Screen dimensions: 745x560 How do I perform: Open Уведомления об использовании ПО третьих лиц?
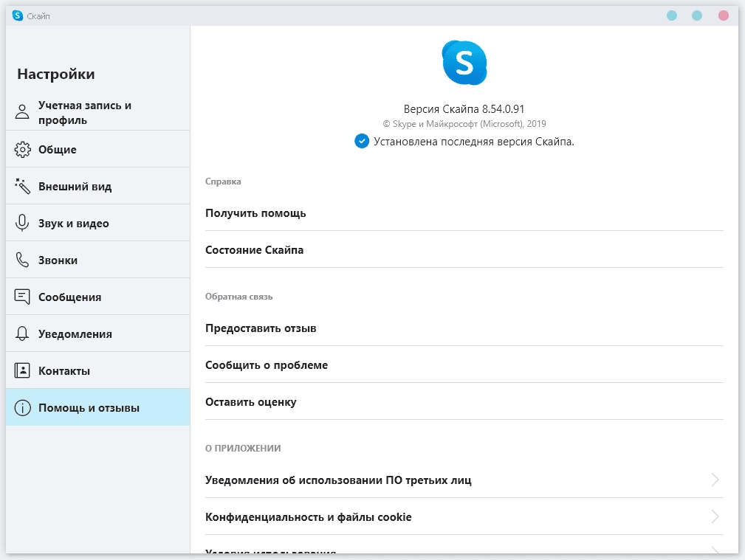464,480
